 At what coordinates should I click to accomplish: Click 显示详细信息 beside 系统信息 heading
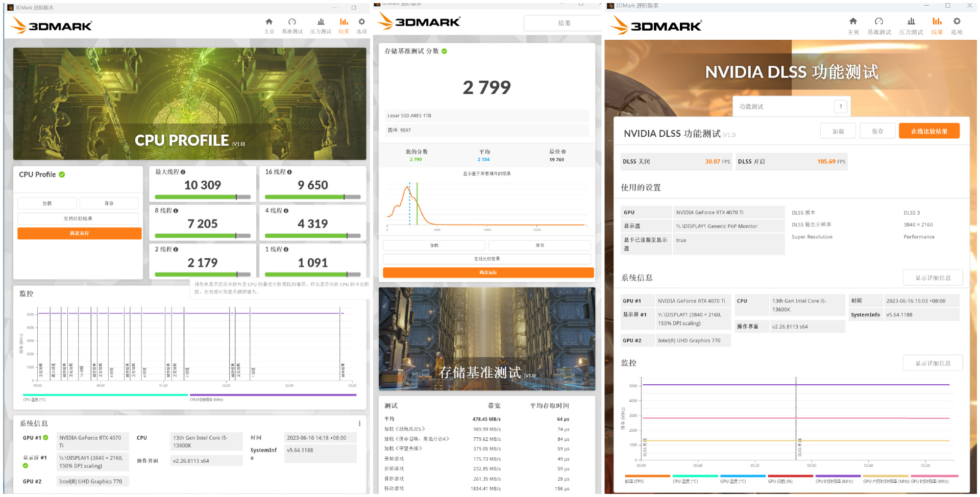tap(933, 278)
